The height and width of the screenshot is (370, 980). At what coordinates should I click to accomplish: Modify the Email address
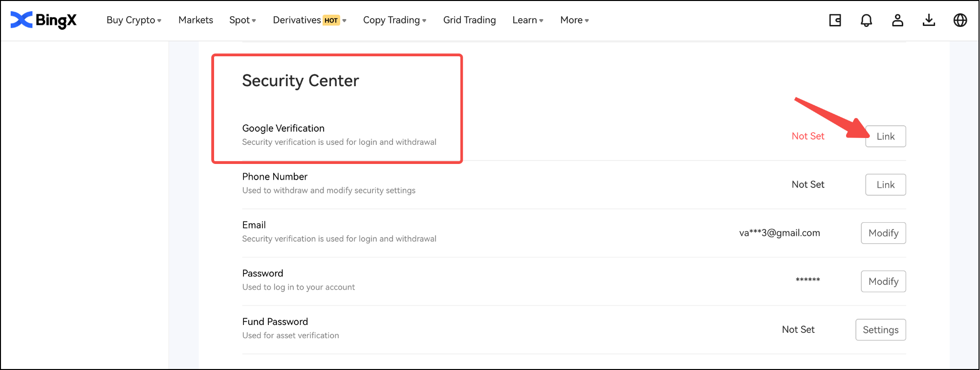(x=883, y=233)
